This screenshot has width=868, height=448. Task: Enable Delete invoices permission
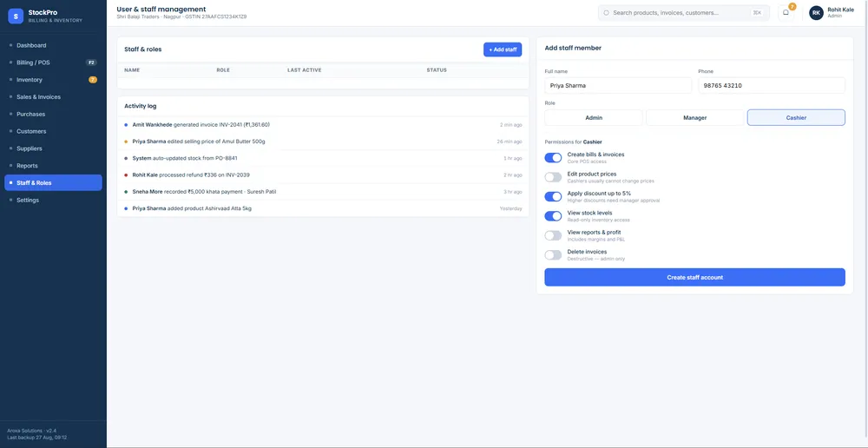pos(553,254)
